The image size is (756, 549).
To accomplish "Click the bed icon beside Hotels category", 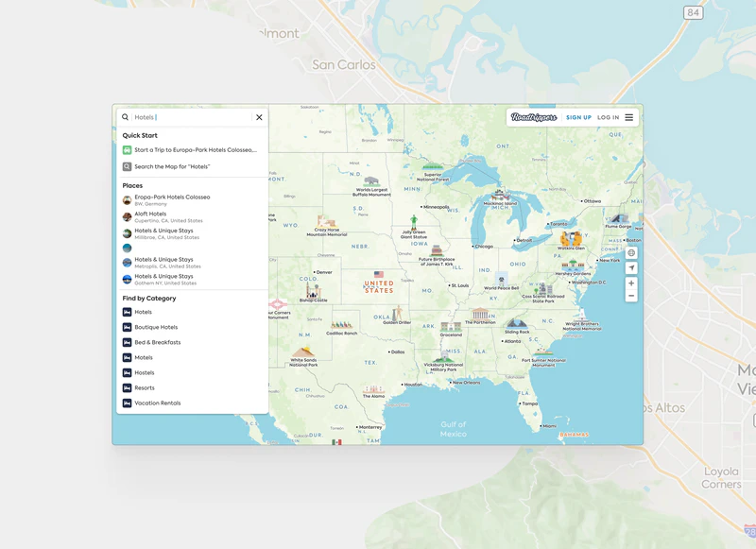I will 127,312.
